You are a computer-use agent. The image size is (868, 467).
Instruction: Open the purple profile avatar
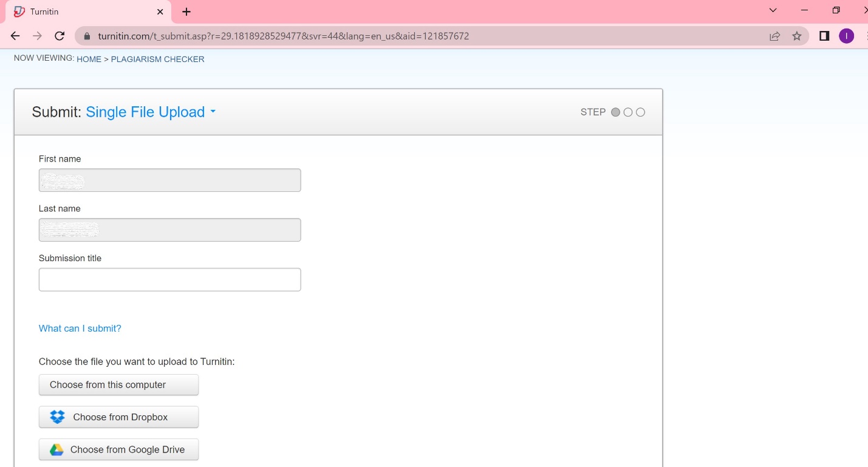point(846,36)
